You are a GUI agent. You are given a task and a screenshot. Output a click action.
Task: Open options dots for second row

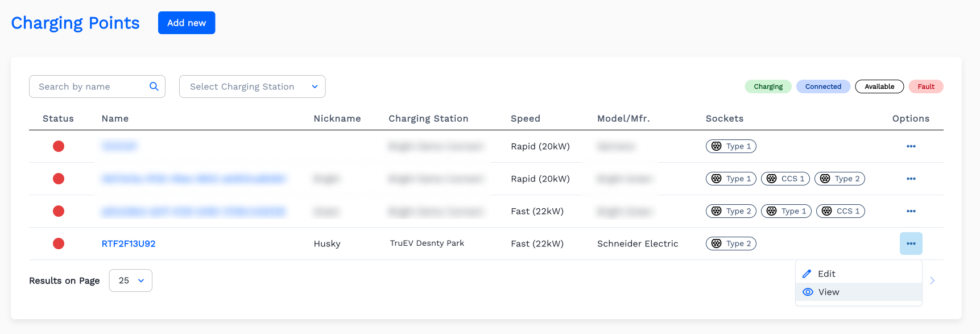coord(911,179)
